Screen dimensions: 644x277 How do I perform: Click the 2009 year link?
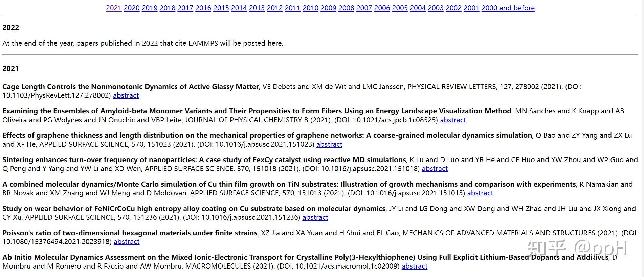click(x=329, y=8)
